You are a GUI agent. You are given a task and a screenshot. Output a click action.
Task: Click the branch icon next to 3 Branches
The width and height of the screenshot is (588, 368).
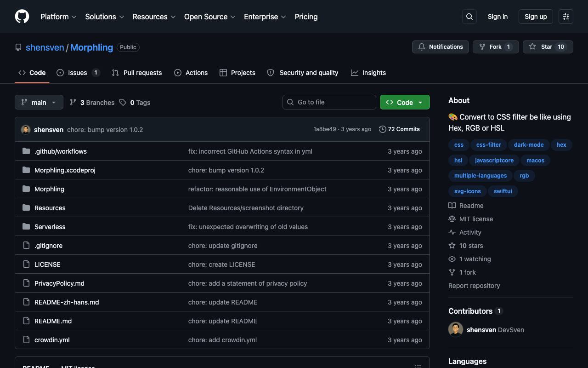73,102
